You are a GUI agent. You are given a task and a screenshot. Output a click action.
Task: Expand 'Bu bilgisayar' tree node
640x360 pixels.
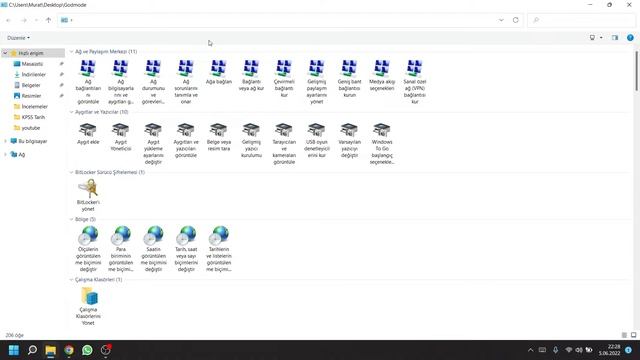point(5,141)
